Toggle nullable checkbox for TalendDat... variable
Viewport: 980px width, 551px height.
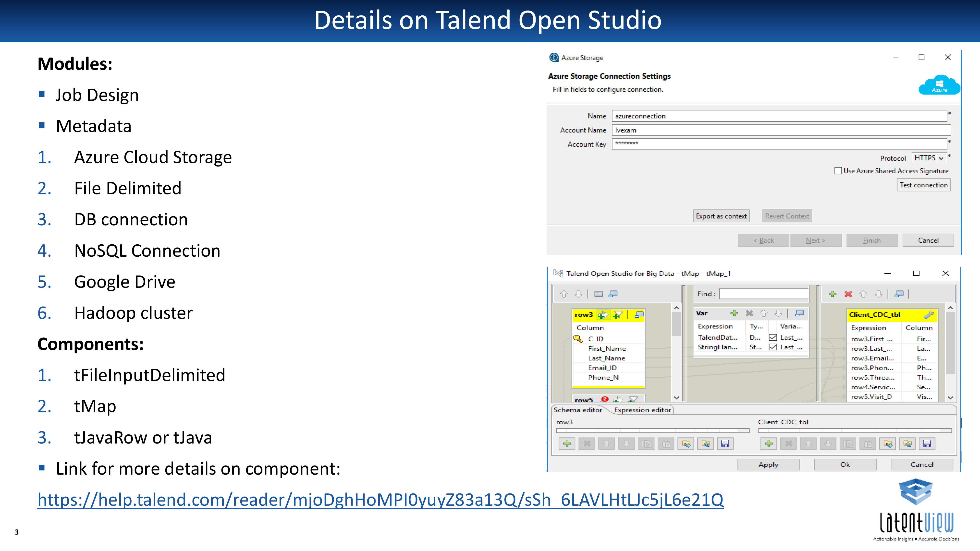773,337
